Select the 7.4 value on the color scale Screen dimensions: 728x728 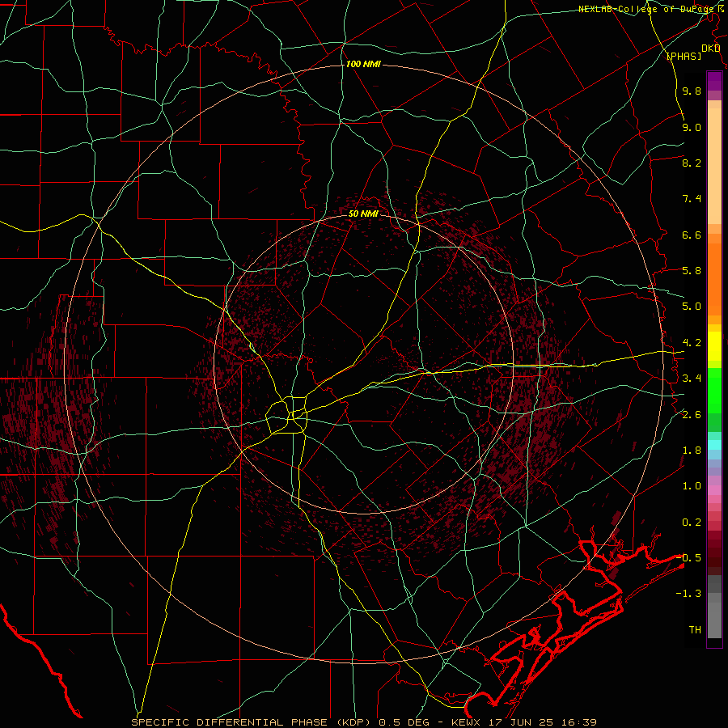coord(692,199)
